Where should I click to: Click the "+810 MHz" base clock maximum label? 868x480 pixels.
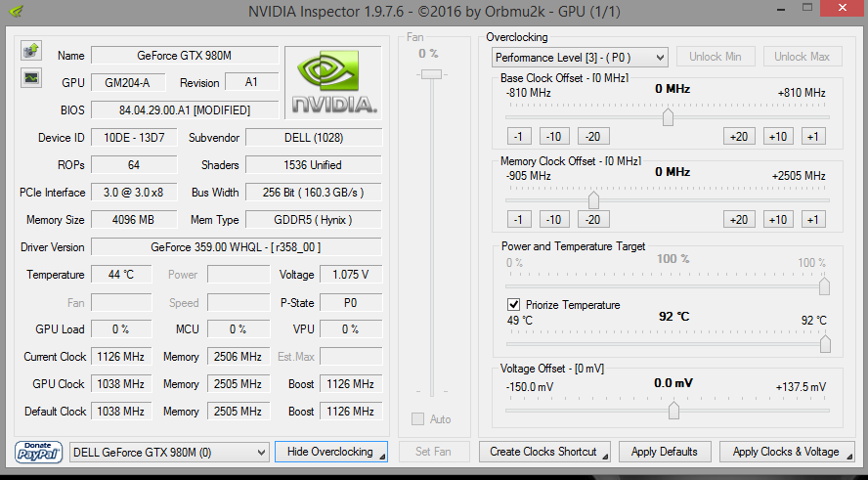[802, 93]
